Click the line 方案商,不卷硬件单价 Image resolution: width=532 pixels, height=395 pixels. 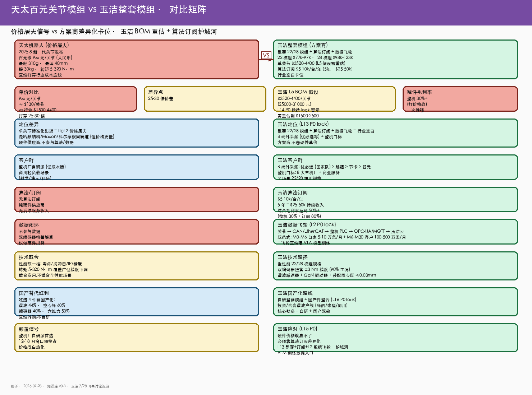(x=297, y=143)
